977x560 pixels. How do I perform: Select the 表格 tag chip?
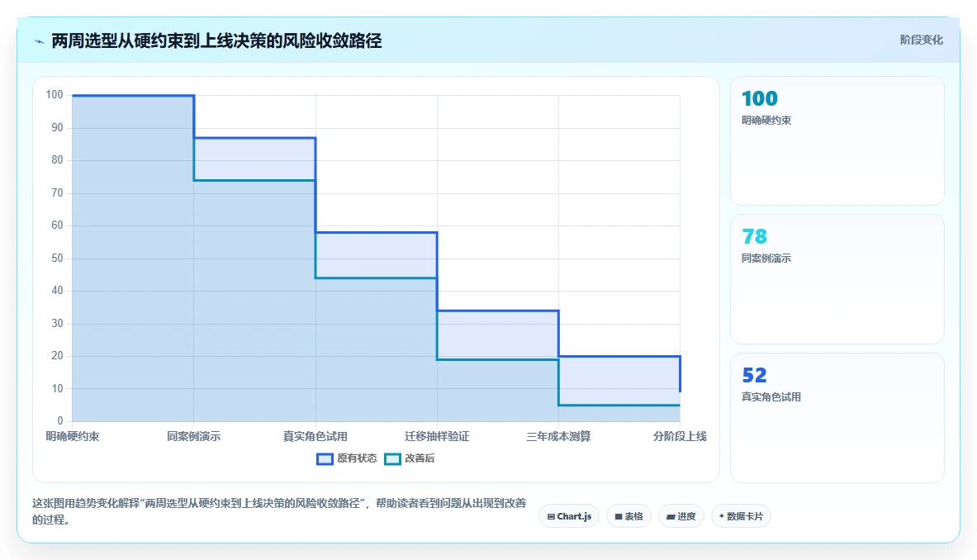(628, 516)
